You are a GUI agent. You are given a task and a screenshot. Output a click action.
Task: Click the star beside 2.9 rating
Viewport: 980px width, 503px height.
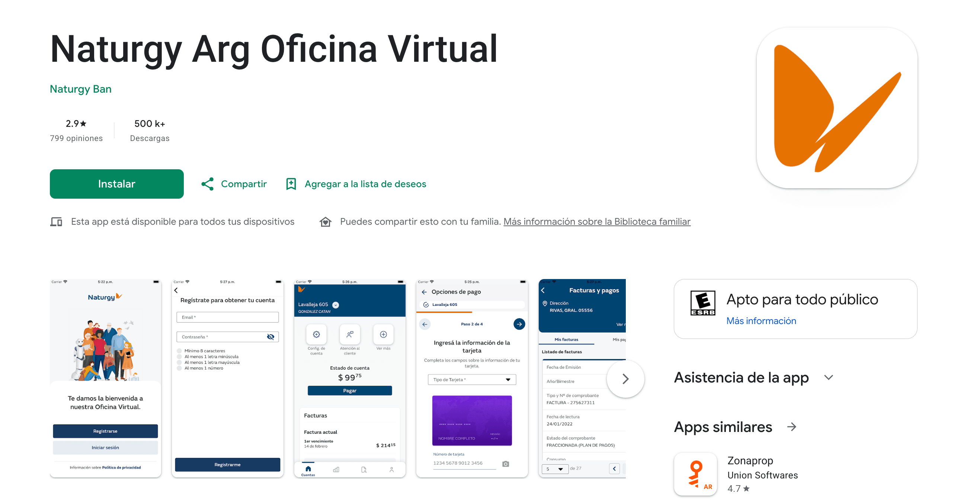coord(83,124)
